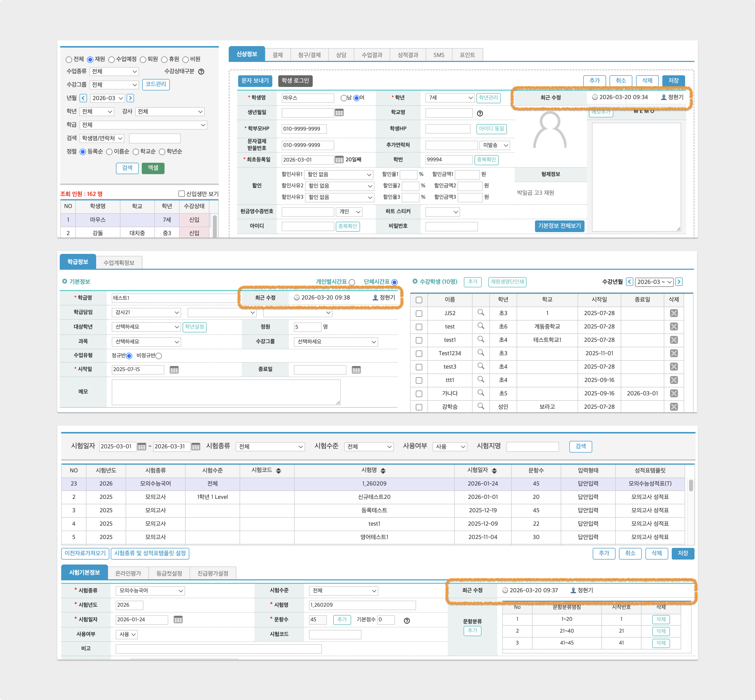Enable 신입생만 보기 checkbox

(x=182, y=194)
